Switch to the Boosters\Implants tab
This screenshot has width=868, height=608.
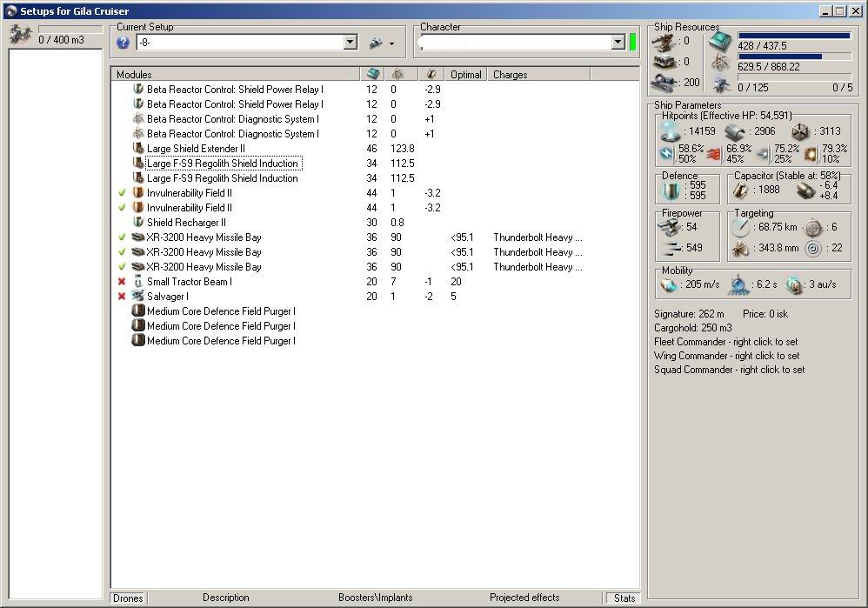click(376, 598)
